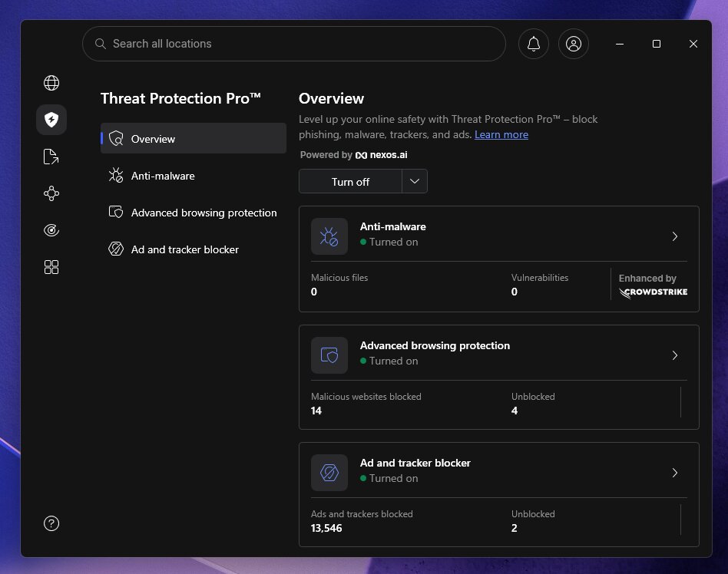The width and height of the screenshot is (728, 574).
Task: Minimize the application window
Action: [x=620, y=44]
